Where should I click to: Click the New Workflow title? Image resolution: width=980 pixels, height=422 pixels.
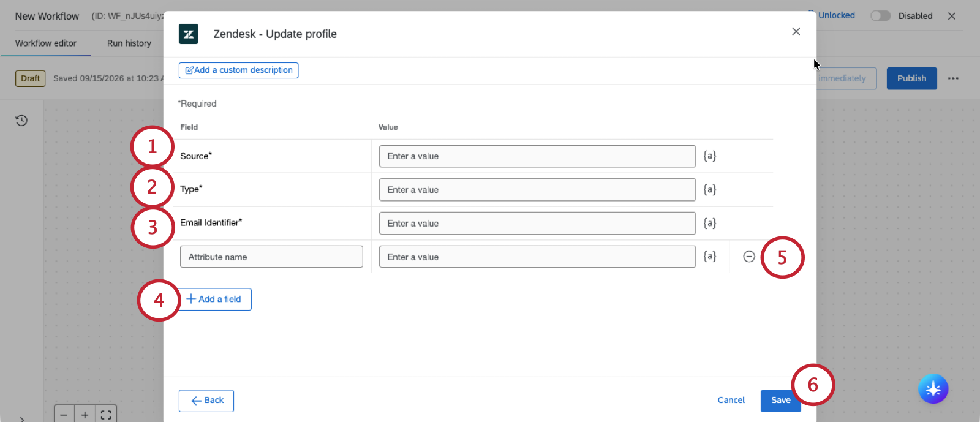(x=47, y=16)
